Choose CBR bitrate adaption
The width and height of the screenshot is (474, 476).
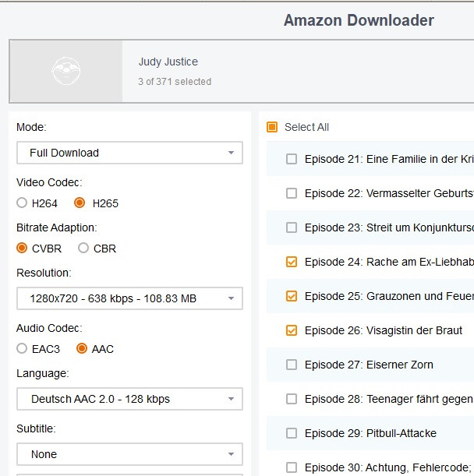pos(83,249)
